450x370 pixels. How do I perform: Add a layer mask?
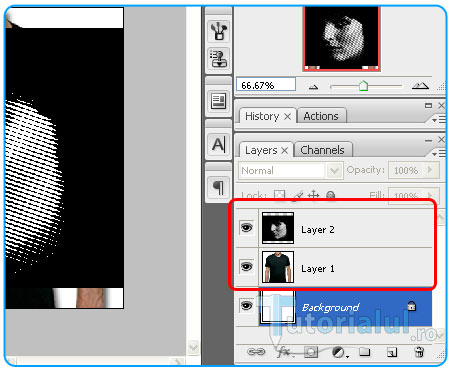[311, 352]
